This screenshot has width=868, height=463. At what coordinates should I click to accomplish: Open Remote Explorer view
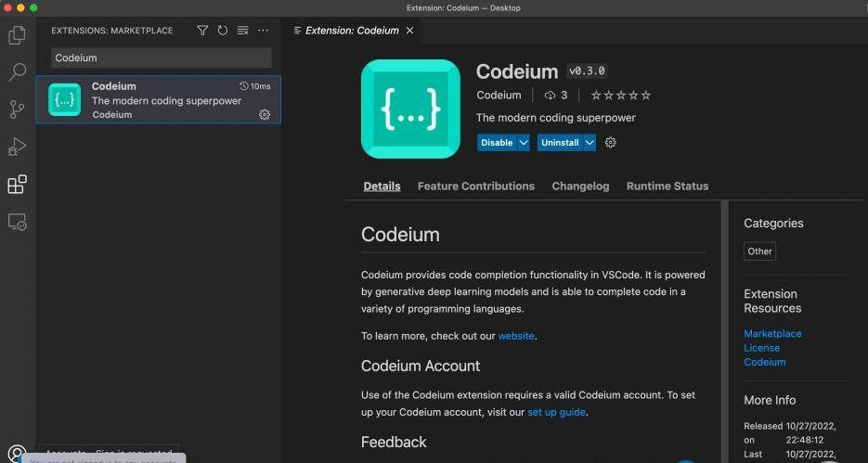17,222
